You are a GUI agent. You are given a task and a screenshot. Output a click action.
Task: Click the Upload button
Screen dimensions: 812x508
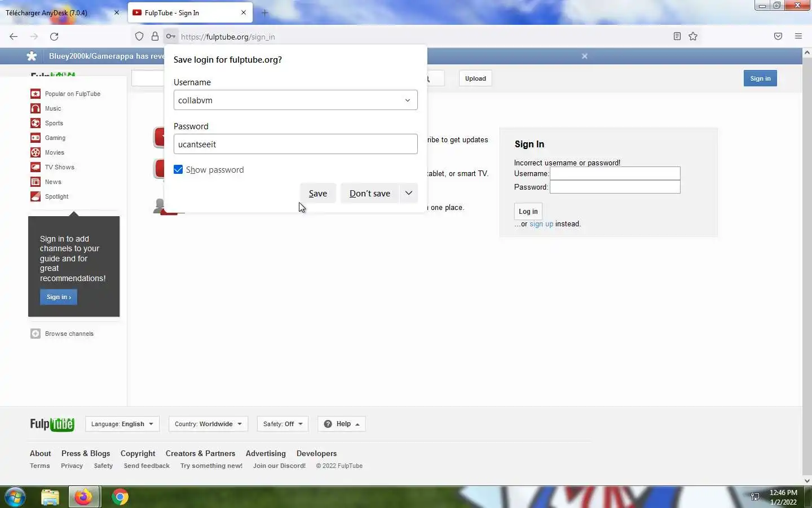point(475,78)
